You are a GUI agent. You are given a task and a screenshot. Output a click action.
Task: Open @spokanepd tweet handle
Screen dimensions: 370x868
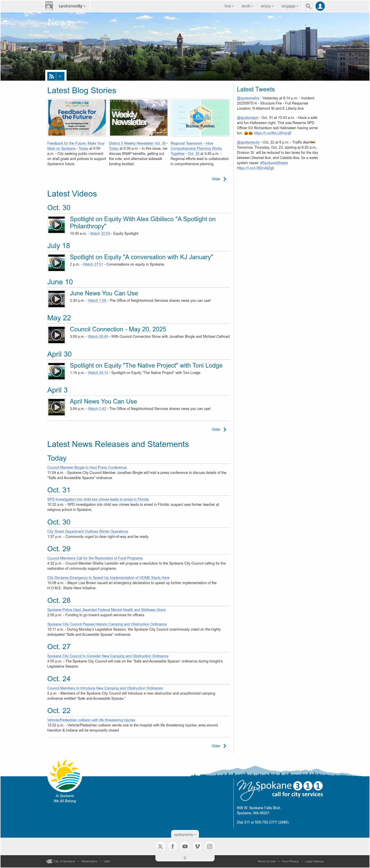point(247,118)
